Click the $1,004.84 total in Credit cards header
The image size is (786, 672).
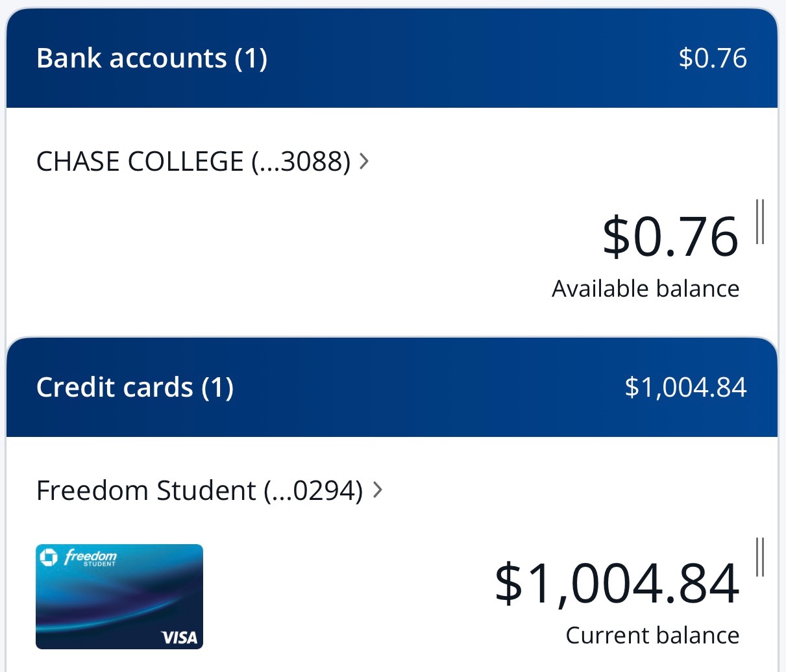pos(685,387)
